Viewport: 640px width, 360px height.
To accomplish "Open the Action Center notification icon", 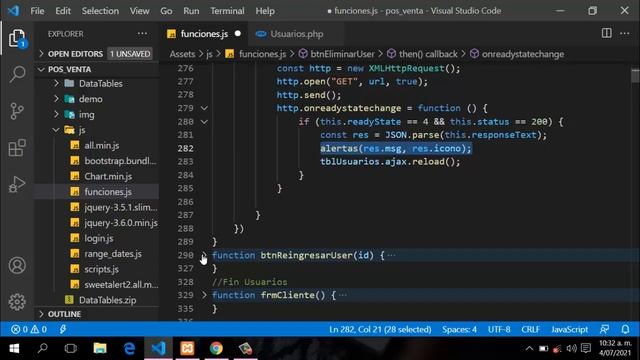I will 586,349.
